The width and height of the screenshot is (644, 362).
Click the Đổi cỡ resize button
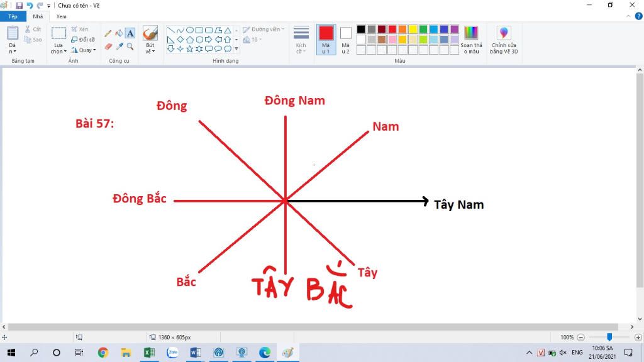pyautogui.click(x=83, y=40)
